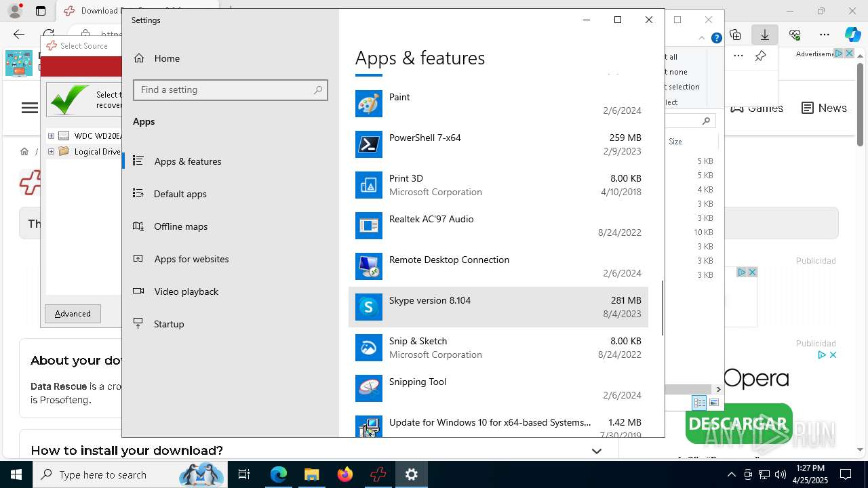The height and width of the screenshot is (488, 868).
Task: Open Edge collections icon
Action: [735, 35]
